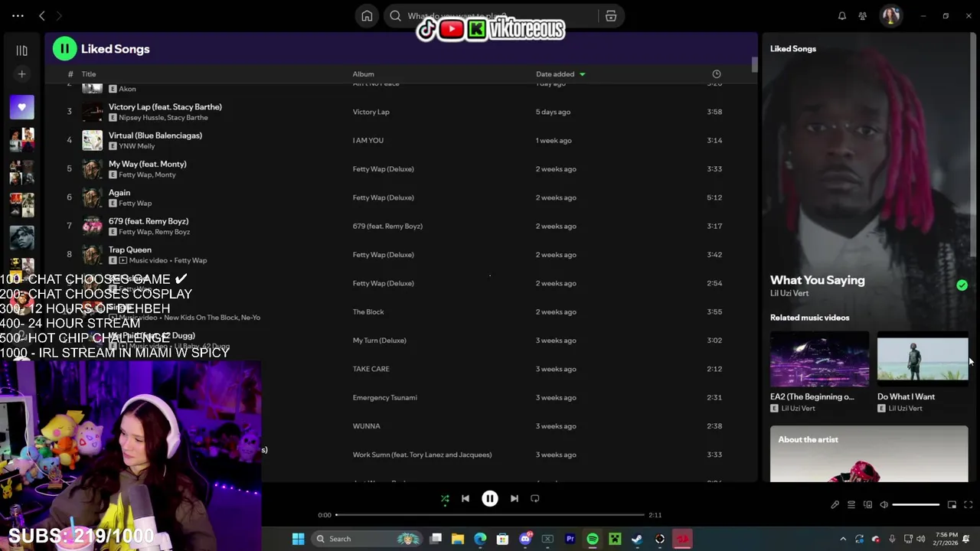Open Liked Songs heart tile in sidebar
The width and height of the screenshot is (980, 551).
coord(21,107)
